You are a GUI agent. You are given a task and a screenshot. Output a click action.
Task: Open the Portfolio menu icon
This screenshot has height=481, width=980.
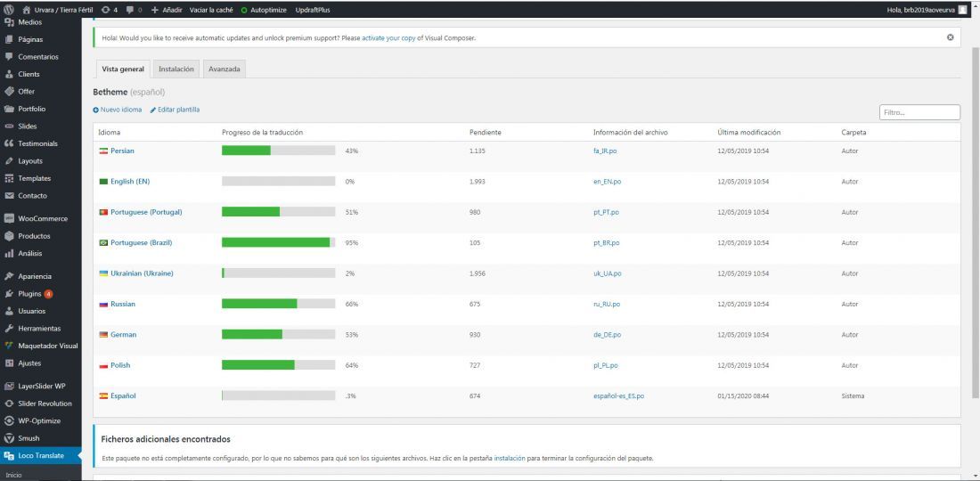(9, 109)
